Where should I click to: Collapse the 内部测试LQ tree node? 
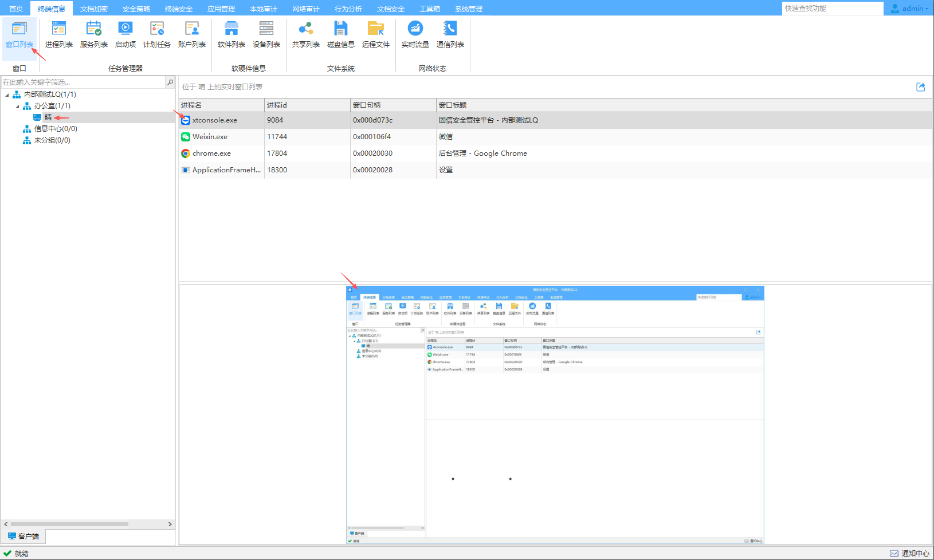tap(7, 94)
